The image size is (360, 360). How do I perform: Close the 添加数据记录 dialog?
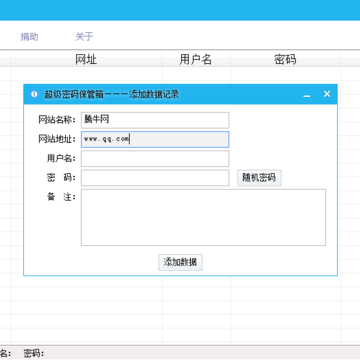click(327, 94)
